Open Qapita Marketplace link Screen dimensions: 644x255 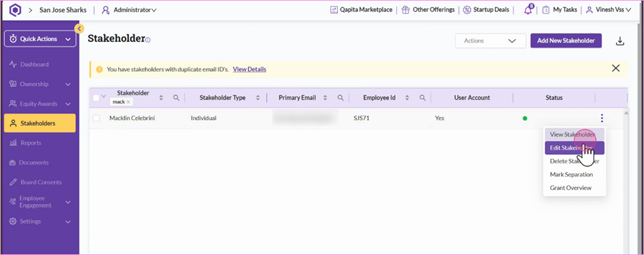pos(366,10)
